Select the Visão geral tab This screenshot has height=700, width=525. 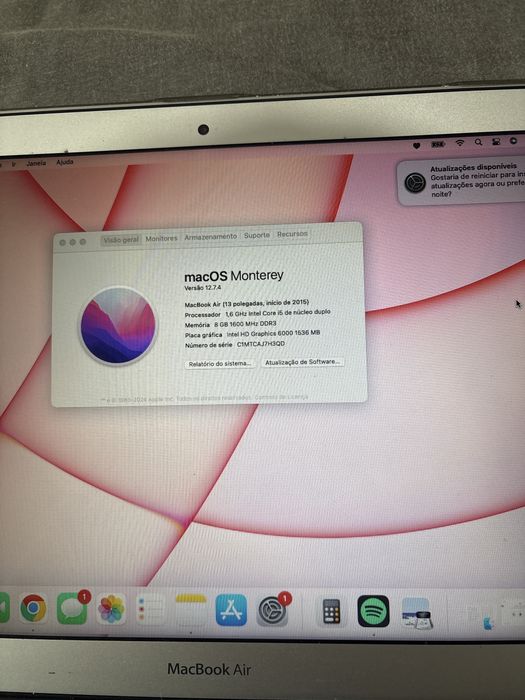click(121, 240)
